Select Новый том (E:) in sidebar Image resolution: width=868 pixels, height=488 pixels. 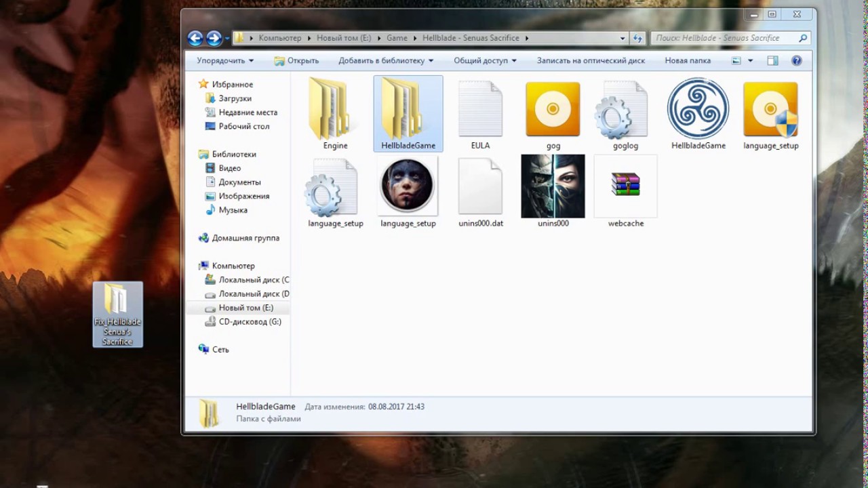[x=246, y=308]
